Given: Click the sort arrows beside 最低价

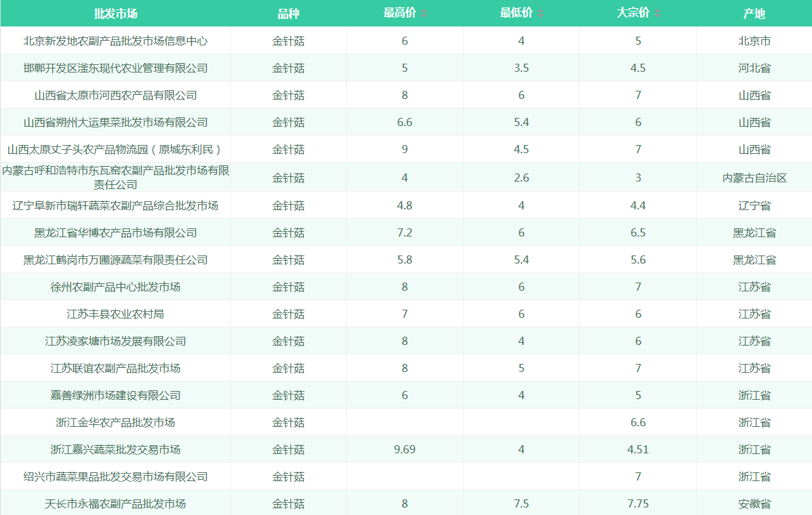Looking at the screenshot, I should click(540, 14).
